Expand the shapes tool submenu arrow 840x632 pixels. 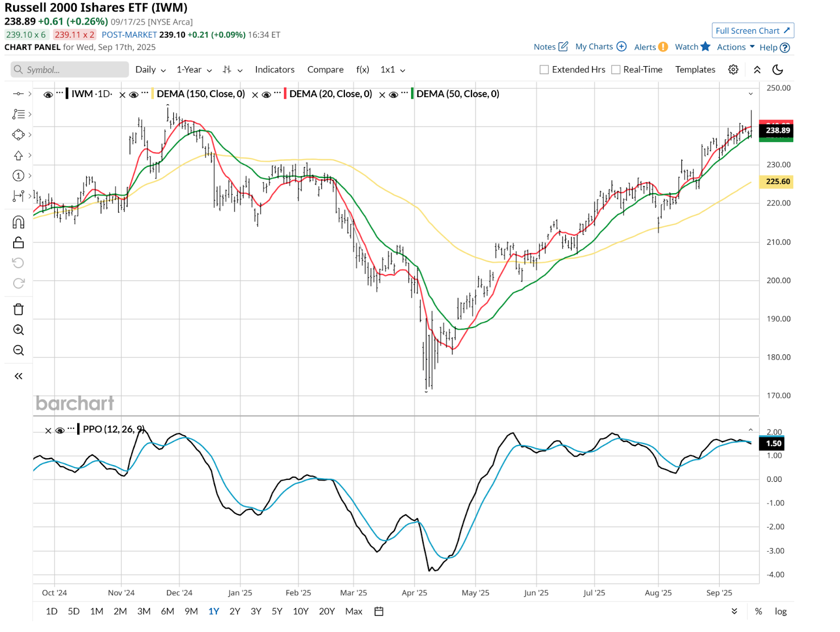pos(30,134)
